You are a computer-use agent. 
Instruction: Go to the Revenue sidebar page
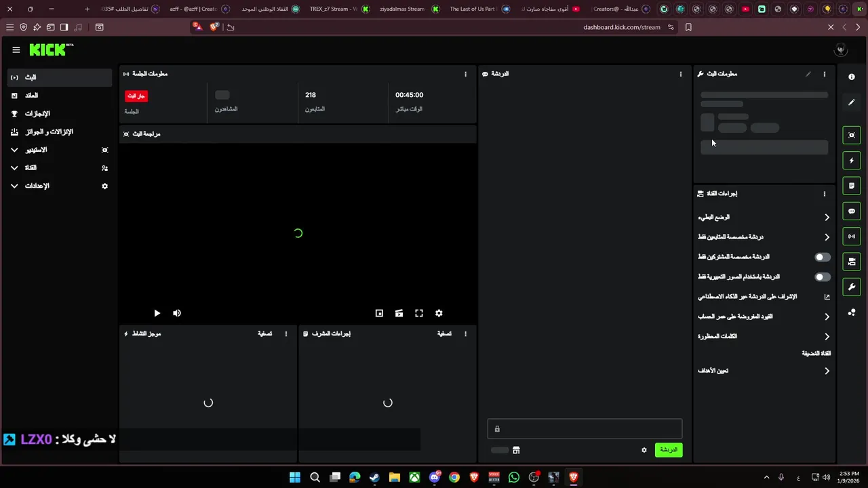click(x=60, y=96)
